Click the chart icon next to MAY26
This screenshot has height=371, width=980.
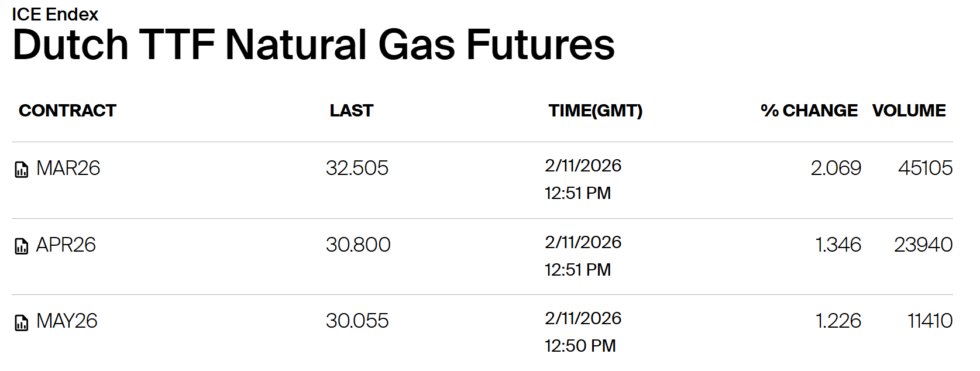pyautogui.click(x=22, y=322)
